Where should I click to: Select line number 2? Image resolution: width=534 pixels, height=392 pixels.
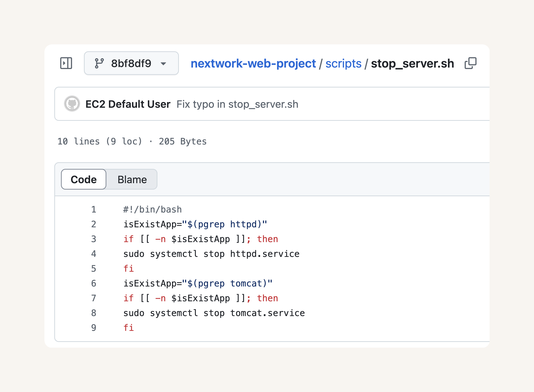coord(94,224)
